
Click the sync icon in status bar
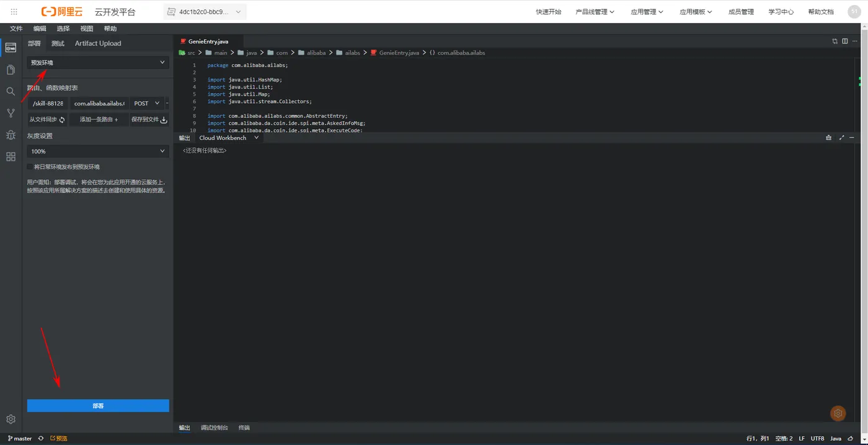pos(41,438)
